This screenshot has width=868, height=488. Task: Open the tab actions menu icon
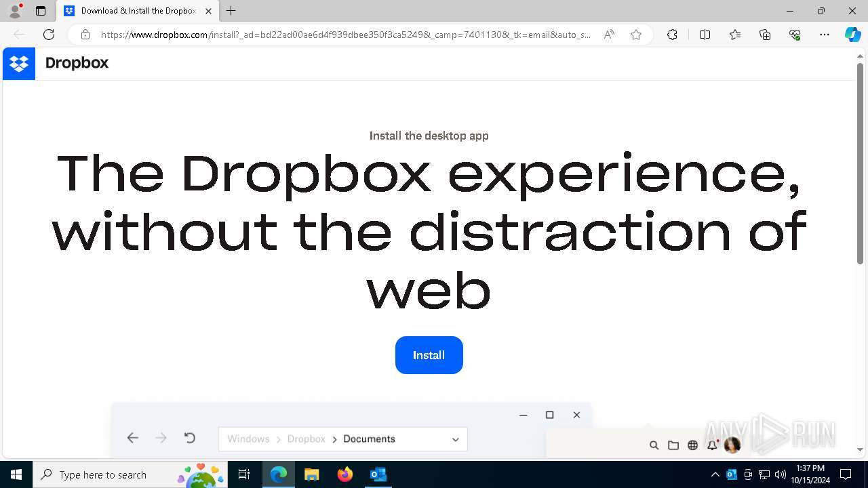(41, 11)
